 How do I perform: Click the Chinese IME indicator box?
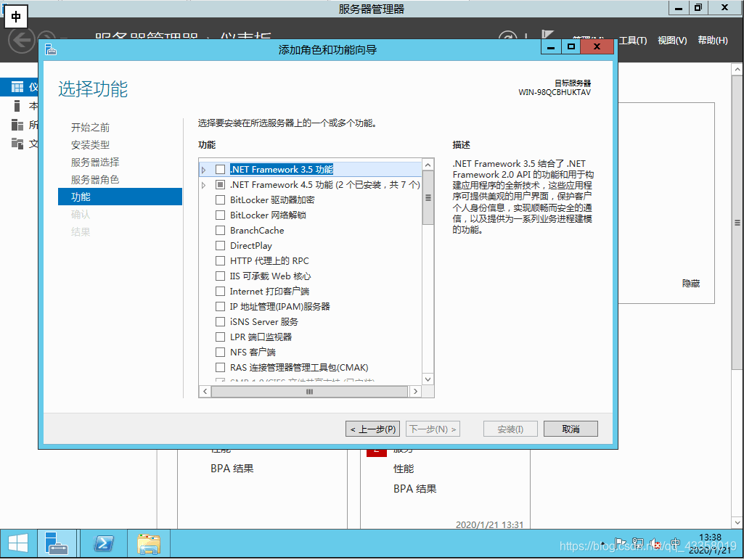[16, 17]
